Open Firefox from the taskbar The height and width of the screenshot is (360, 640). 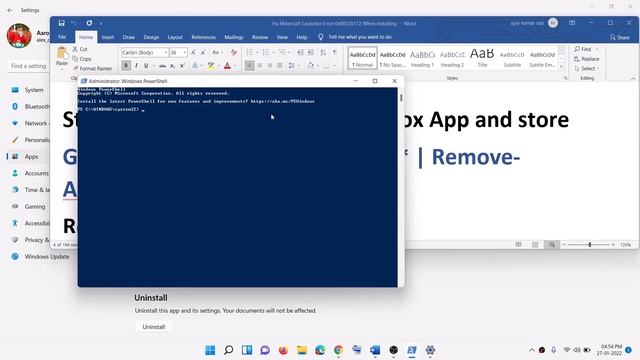[x=283, y=350]
